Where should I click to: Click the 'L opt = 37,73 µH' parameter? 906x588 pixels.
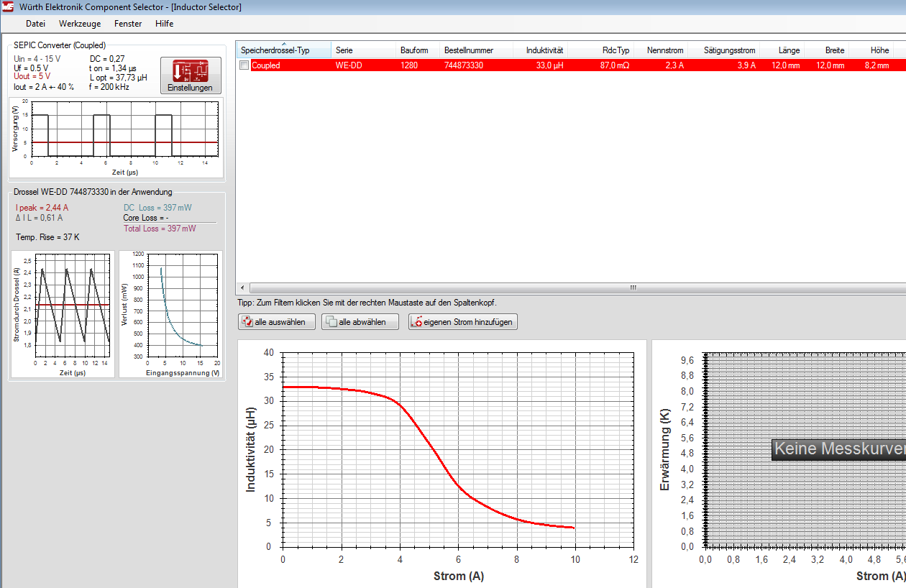coord(118,78)
